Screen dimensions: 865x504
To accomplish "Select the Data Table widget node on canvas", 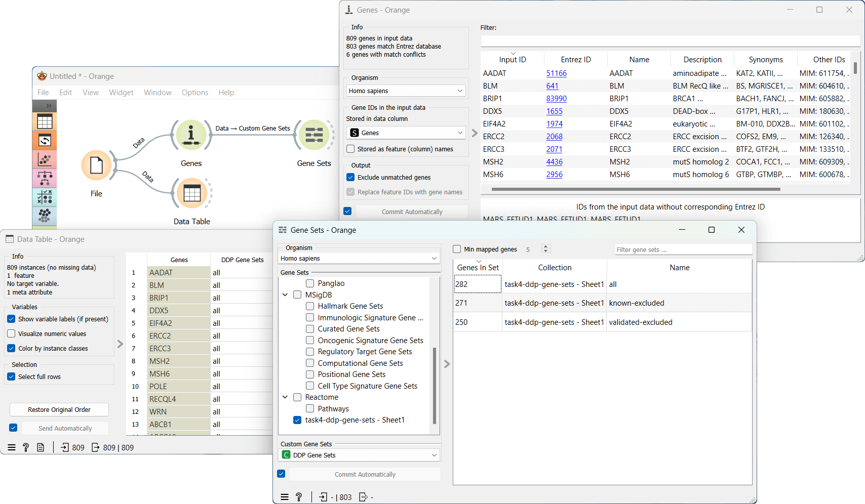I will click(192, 193).
